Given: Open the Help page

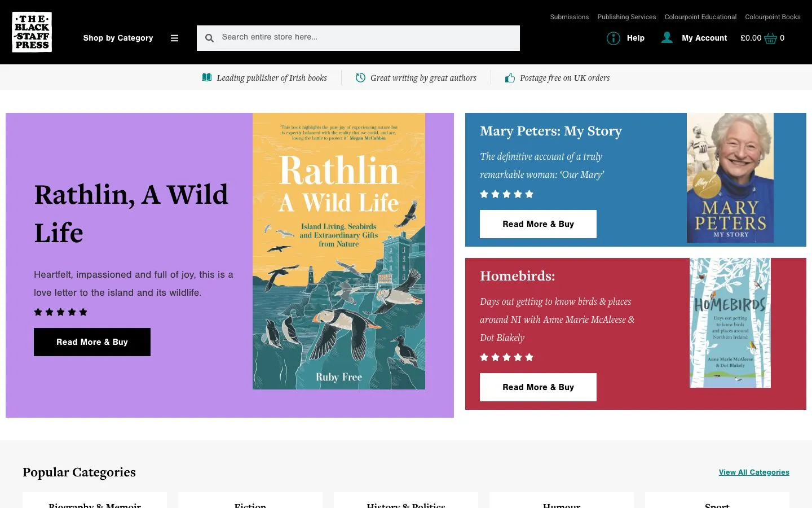Looking at the screenshot, I should pos(636,38).
